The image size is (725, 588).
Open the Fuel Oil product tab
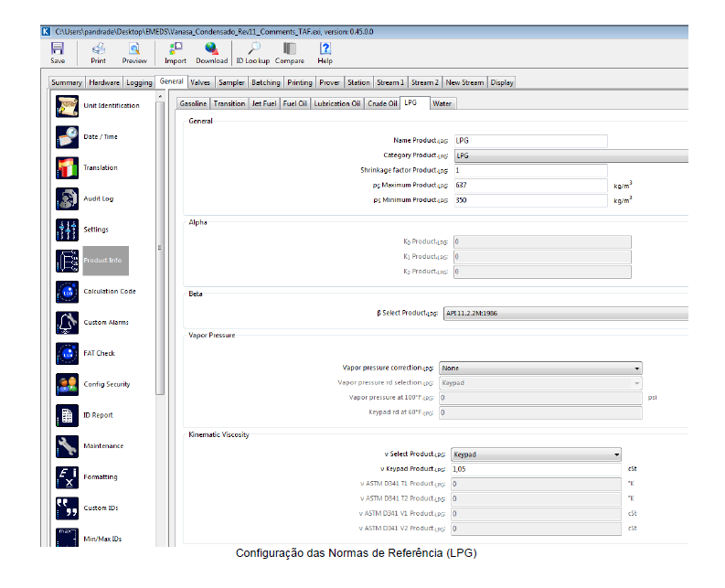coord(295,103)
